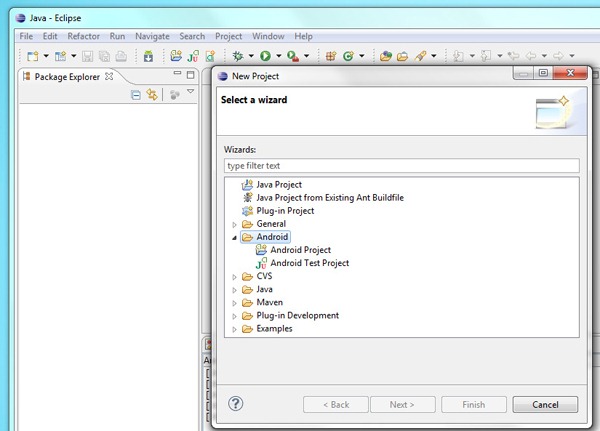
Task: Click the Print toolbar icon
Action: pyautogui.click(x=121, y=56)
